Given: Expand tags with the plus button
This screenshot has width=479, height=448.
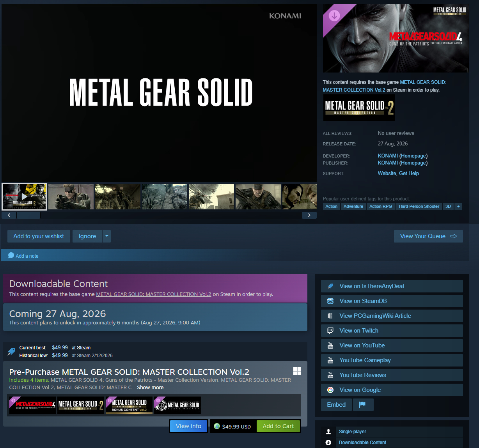Looking at the screenshot, I should pos(458,207).
